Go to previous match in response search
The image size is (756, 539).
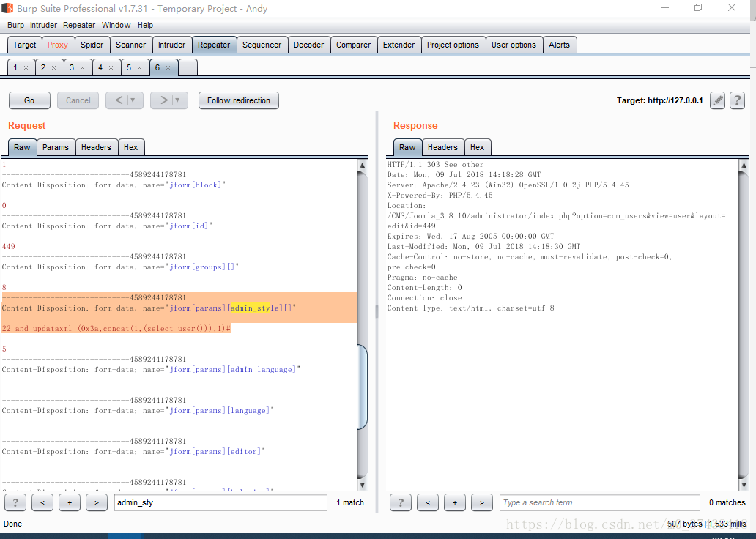[x=428, y=502]
